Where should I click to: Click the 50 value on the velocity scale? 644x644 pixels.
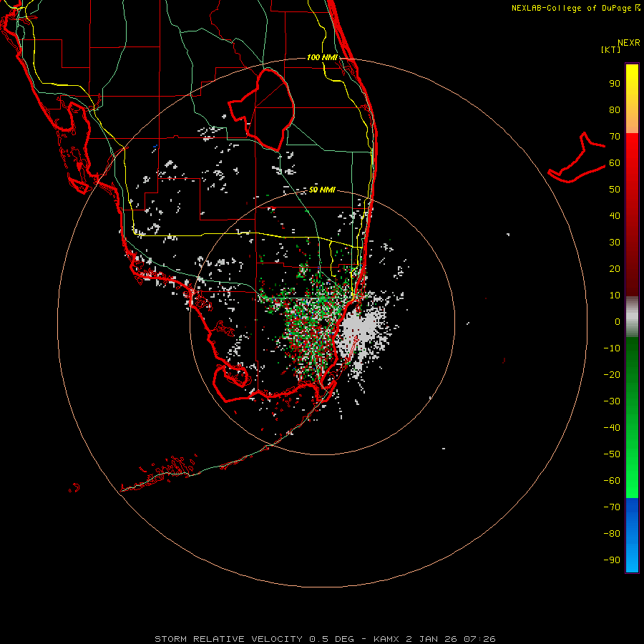(615, 190)
